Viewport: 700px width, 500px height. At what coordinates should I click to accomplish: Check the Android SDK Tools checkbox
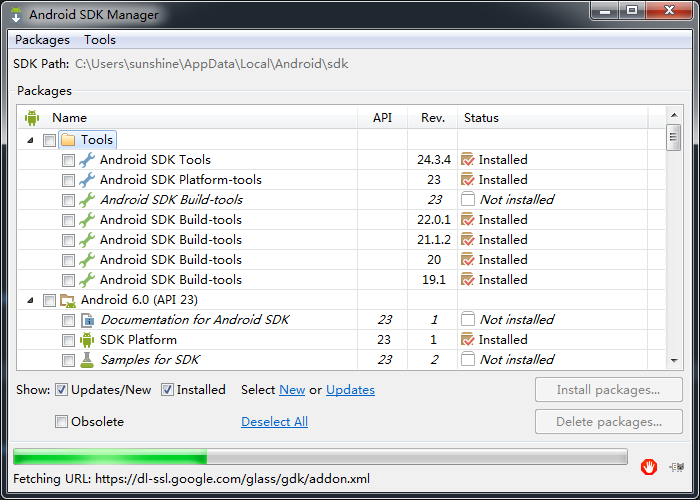(68, 160)
